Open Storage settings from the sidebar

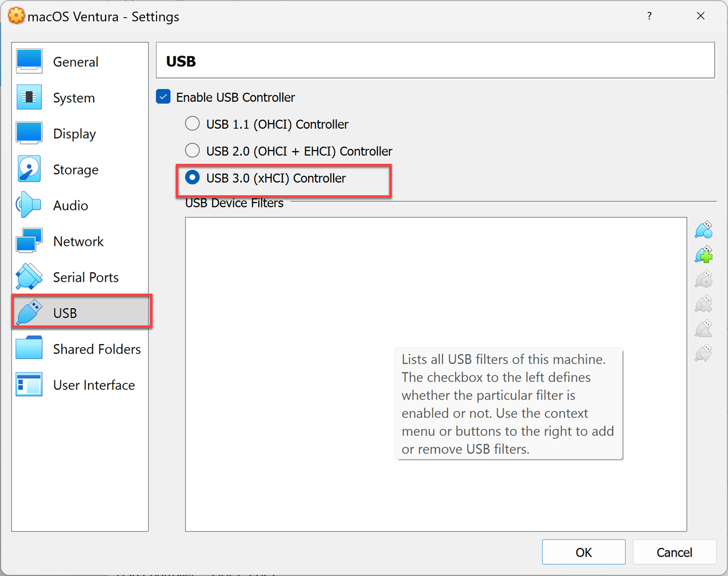tap(28, 169)
